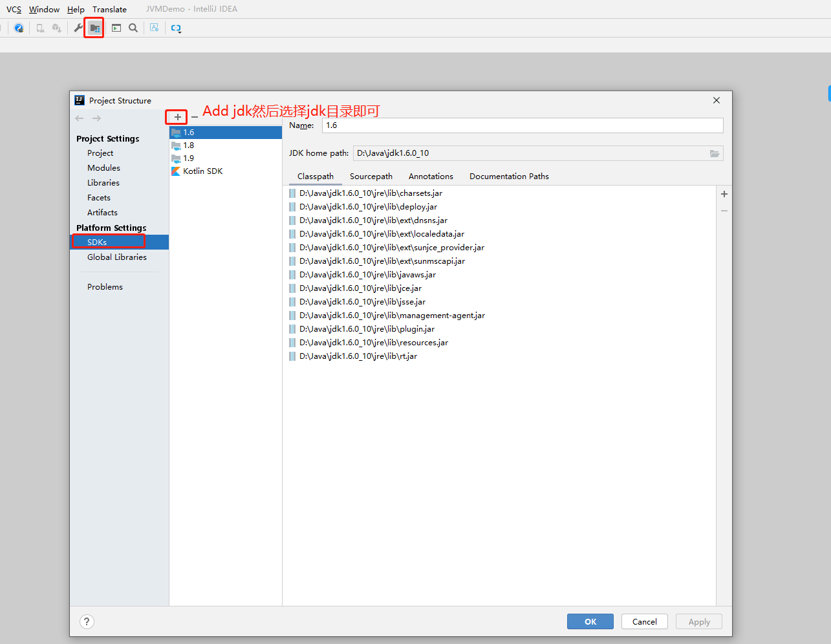
Task: Click the Cancel button
Action: [x=644, y=621]
